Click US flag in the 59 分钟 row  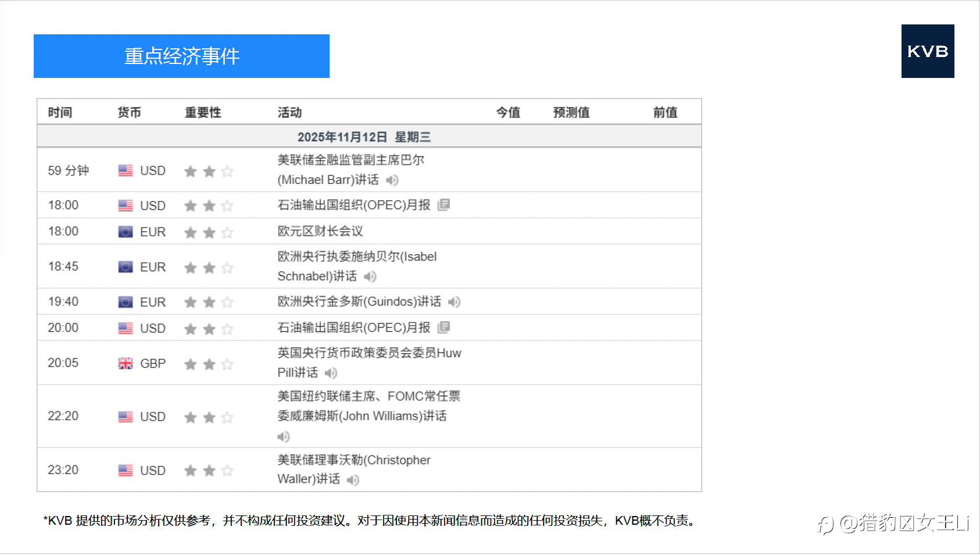coord(126,170)
